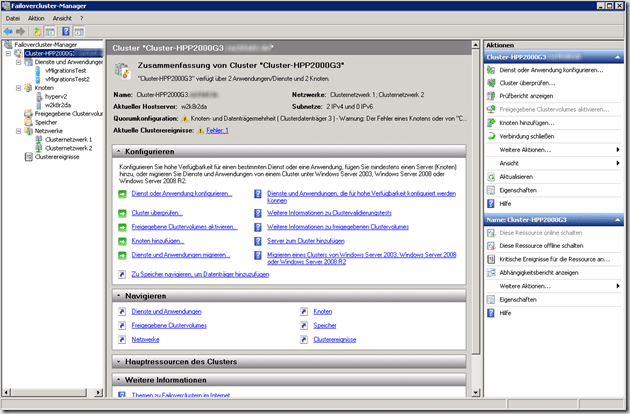Click the Clusterereignisse tree icon

[x=29, y=157]
